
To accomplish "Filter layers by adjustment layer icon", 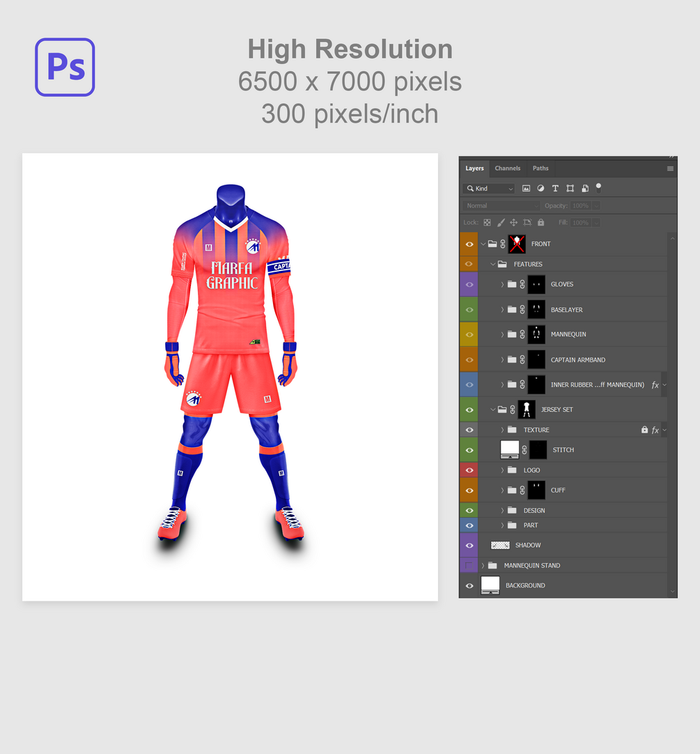I will tap(540, 188).
